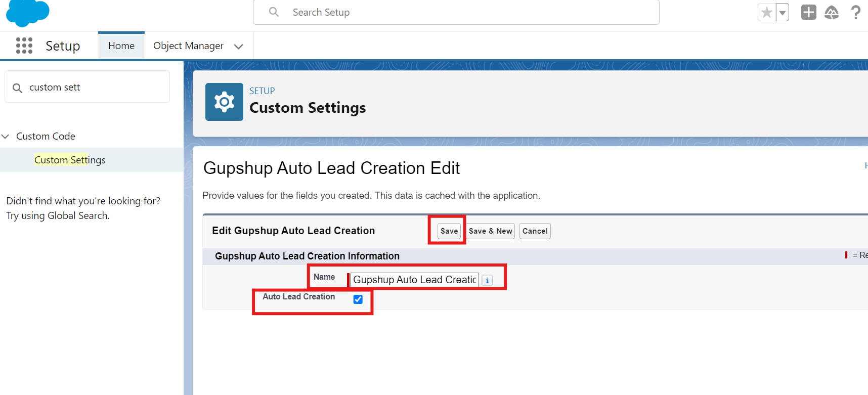Click the Quick Find box with 'custom sett'

[88, 87]
